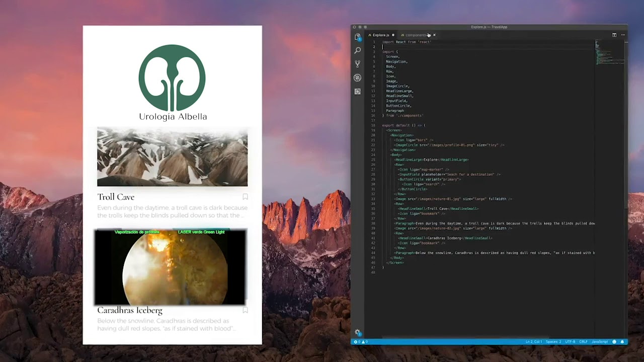The width and height of the screenshot is (644, 362).
Task: Change the Spaces: 2 indentation setting
Action: [x=553, y=342]
